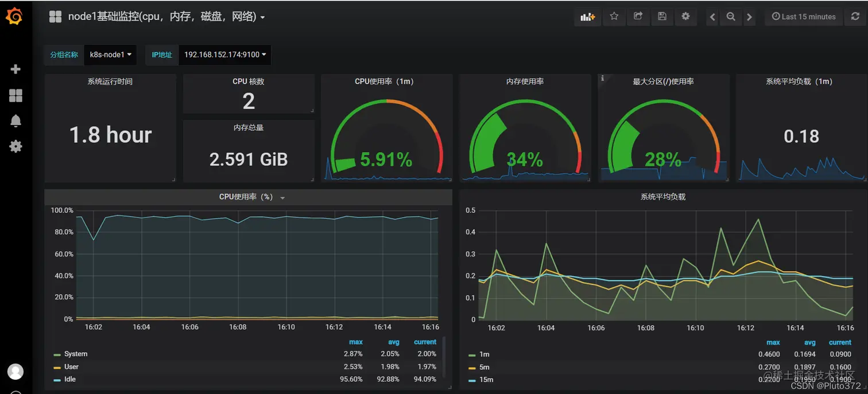Shift time range backward with left arrow
Screen dimensions: 868x394
712,17
